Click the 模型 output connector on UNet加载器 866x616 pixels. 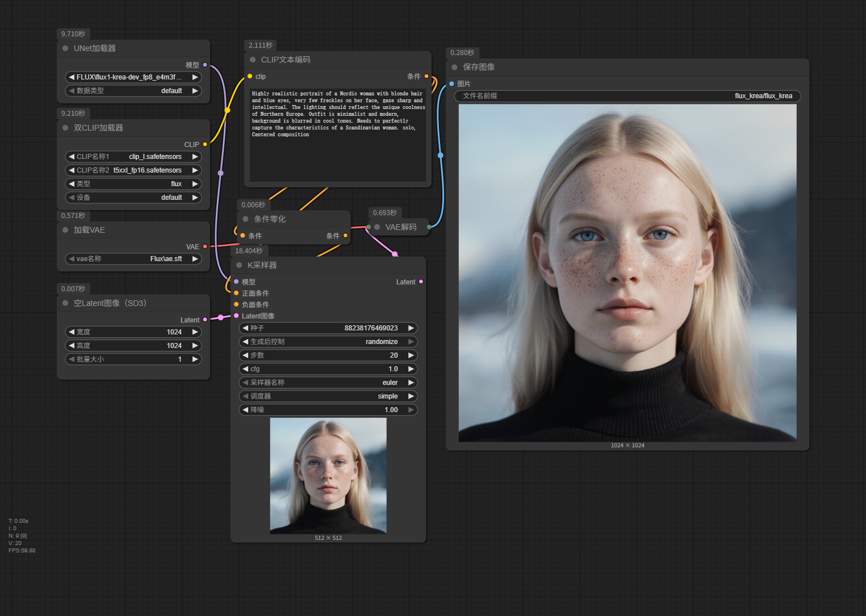(205, 65)
